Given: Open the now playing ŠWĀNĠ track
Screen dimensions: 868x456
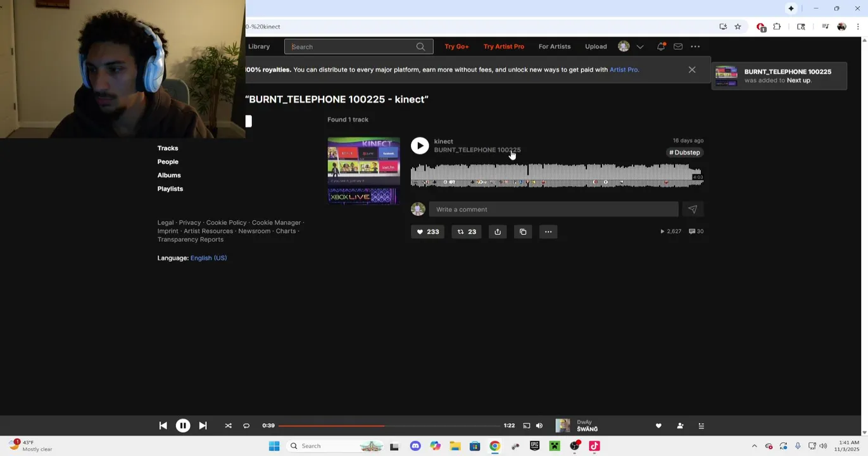Looking at the screenshot, I should point(587,429).
